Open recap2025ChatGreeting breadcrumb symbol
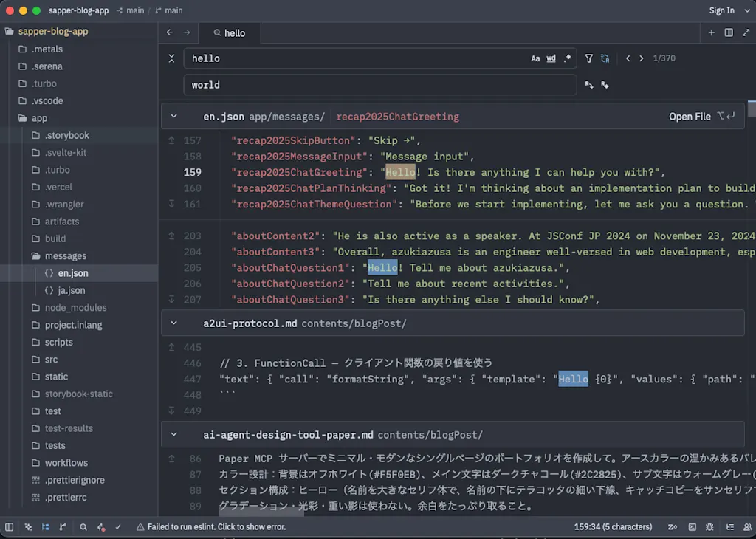Image resolution: width=756 pixels, height=539 pixels. tap(397, 117)
